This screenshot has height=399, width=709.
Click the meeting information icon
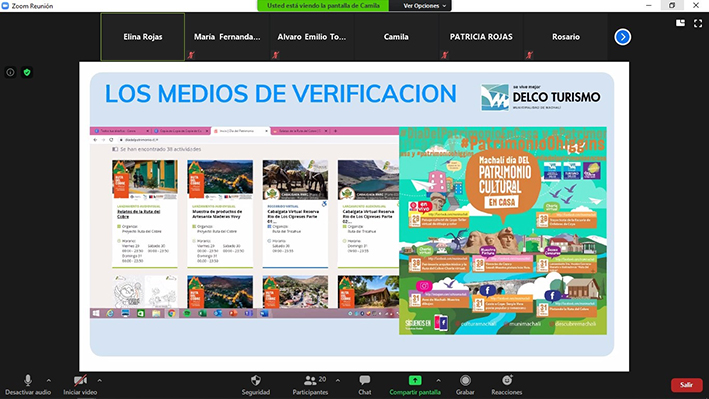(x=10, y=72)
